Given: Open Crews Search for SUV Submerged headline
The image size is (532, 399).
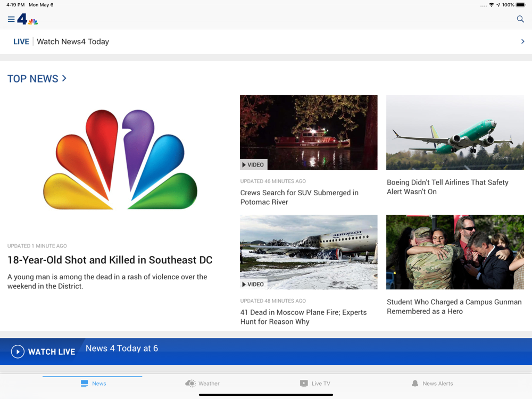Looking at the screenshot, I should click(x=299, y=197).
